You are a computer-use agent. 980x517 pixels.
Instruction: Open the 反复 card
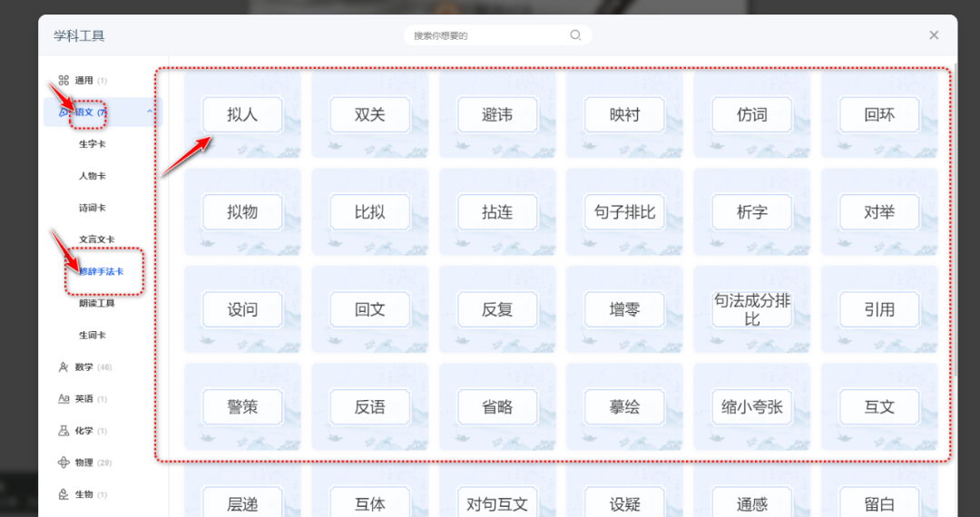tap(497, 309)
